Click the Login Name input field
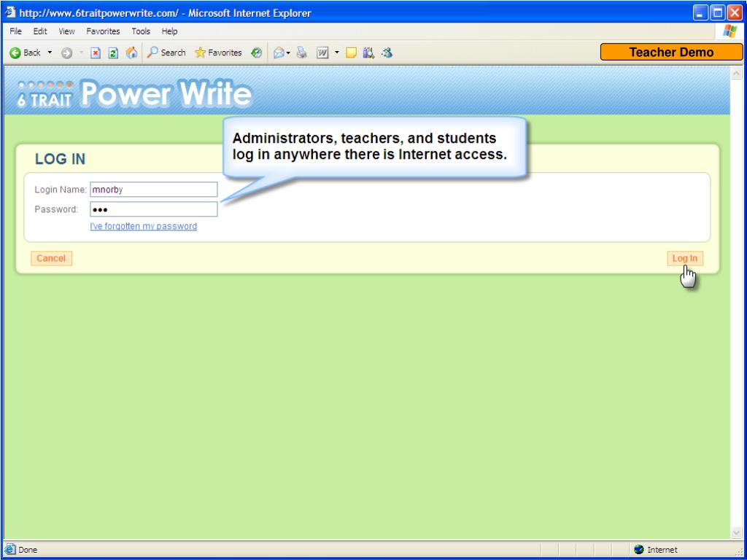747x560 pixels. coord(154,190)
